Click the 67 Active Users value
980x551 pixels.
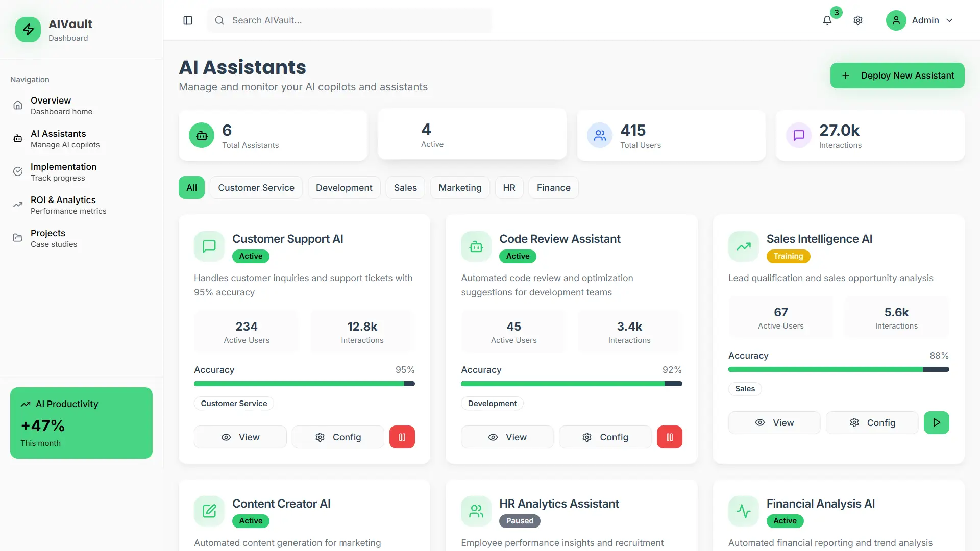tap(781, 312)
